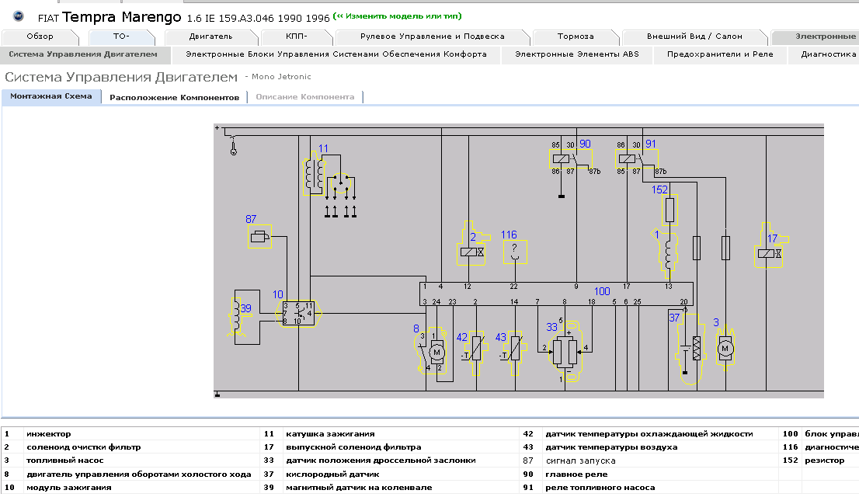859x504 pixels.
Task: Select exhaust solenoid 17 symbol
Action: (770, 246)
